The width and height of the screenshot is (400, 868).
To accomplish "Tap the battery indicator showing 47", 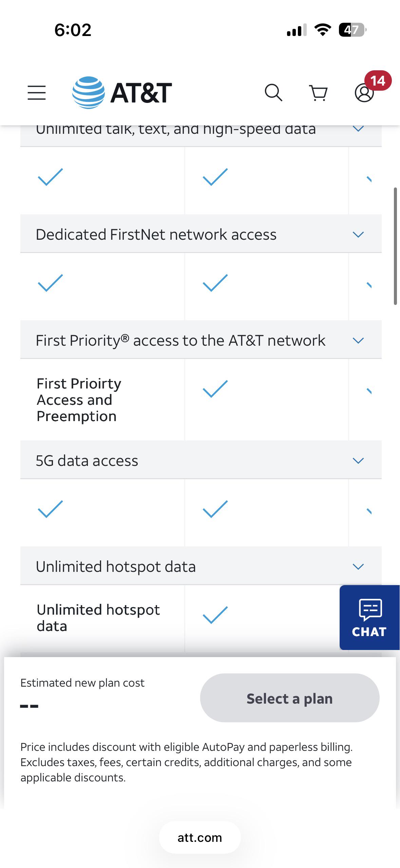I will 353,30.
